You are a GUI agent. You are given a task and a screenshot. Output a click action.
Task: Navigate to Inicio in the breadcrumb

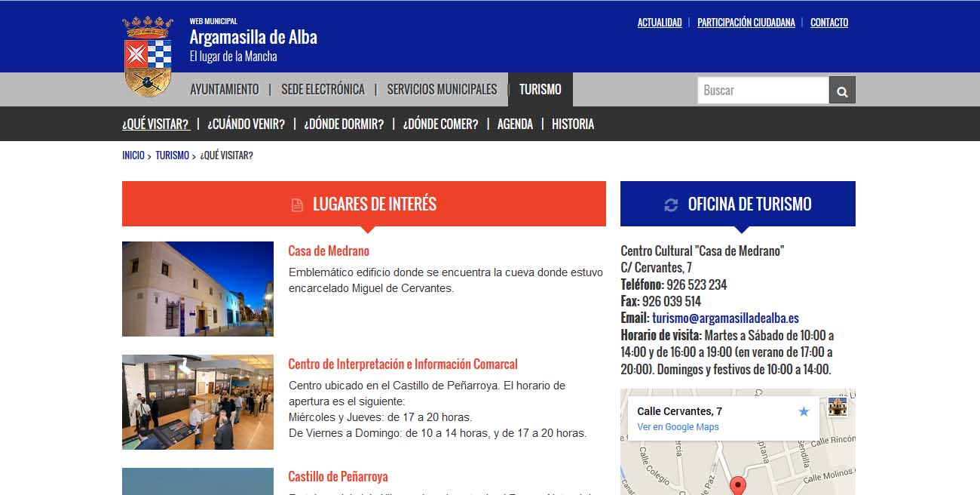tap(133, 155)
